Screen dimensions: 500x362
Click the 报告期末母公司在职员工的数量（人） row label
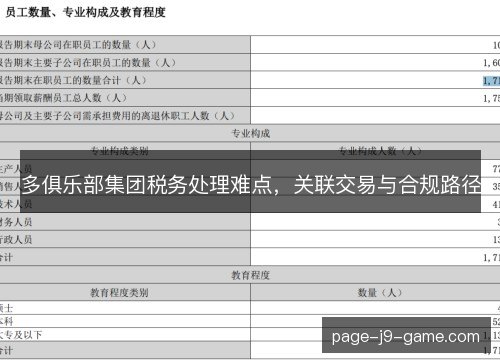point(78,44)
